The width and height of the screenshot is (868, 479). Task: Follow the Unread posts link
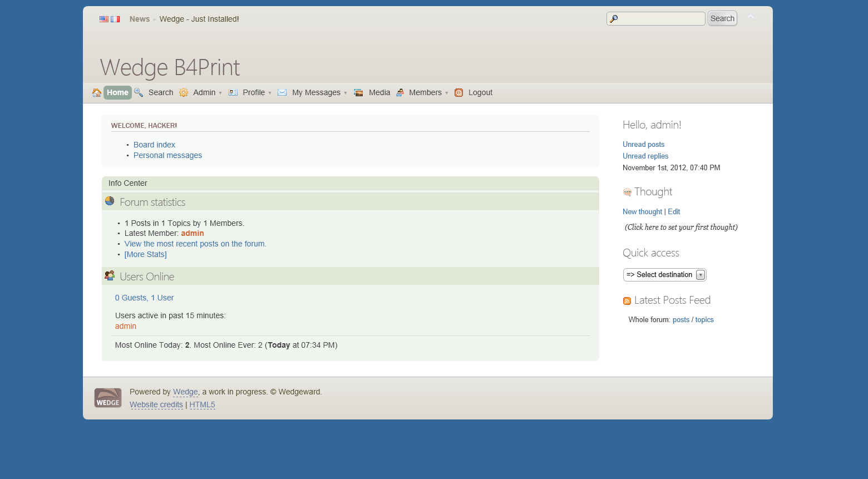point(643,144)
